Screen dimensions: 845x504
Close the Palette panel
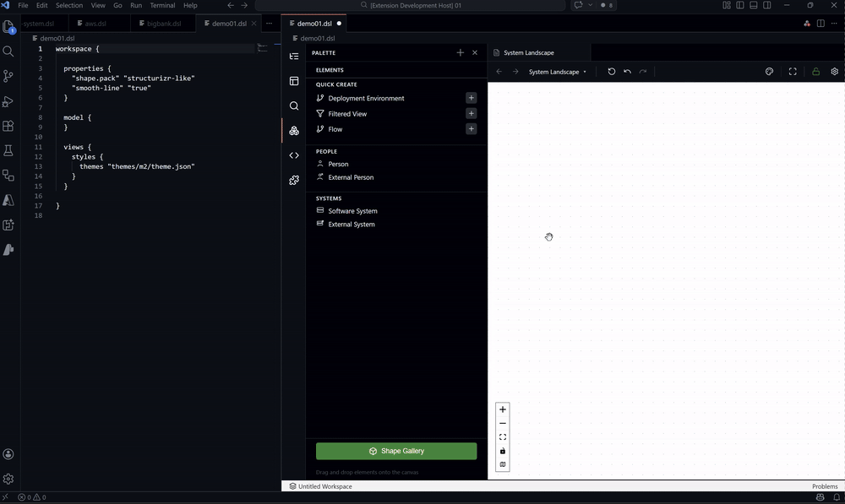(475, 52)
